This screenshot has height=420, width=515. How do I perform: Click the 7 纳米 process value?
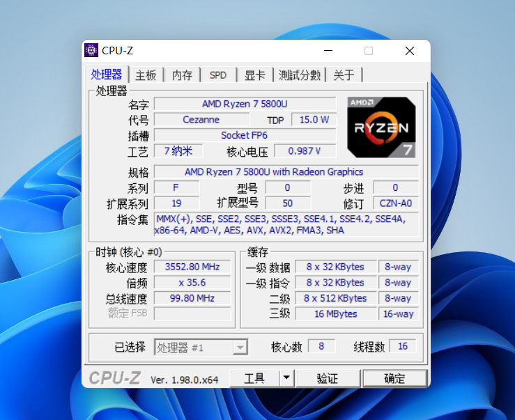[x=178, y=151]
